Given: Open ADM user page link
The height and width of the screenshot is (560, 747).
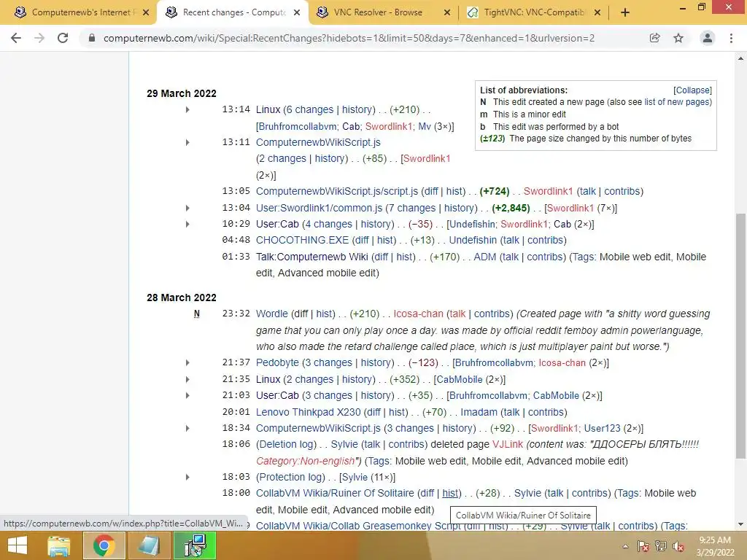Looking at the screenshot, I should pyautogui.click(x=485, y=257).
